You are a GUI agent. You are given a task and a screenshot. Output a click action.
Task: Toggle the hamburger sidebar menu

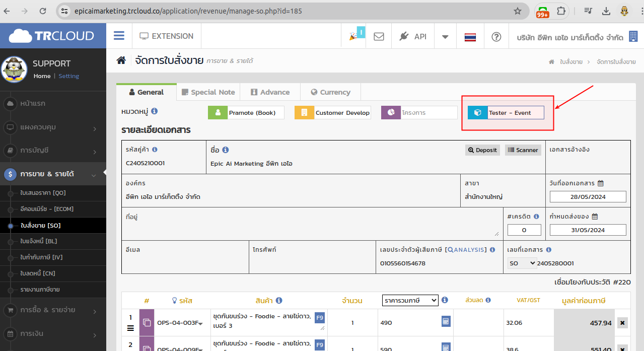(119, 36)
